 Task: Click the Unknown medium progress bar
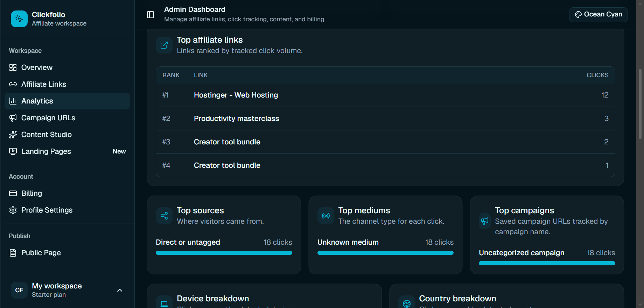click(385, 253)
